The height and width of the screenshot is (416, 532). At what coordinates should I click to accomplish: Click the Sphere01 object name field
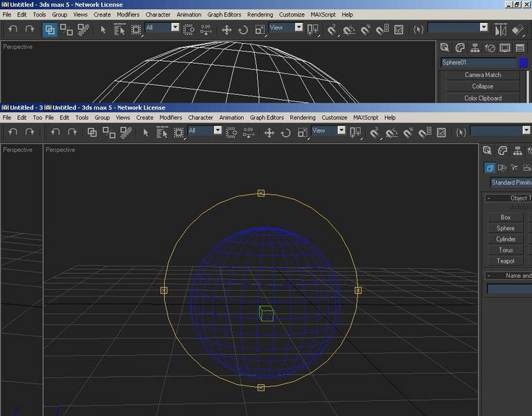click(x=479, y=62)
